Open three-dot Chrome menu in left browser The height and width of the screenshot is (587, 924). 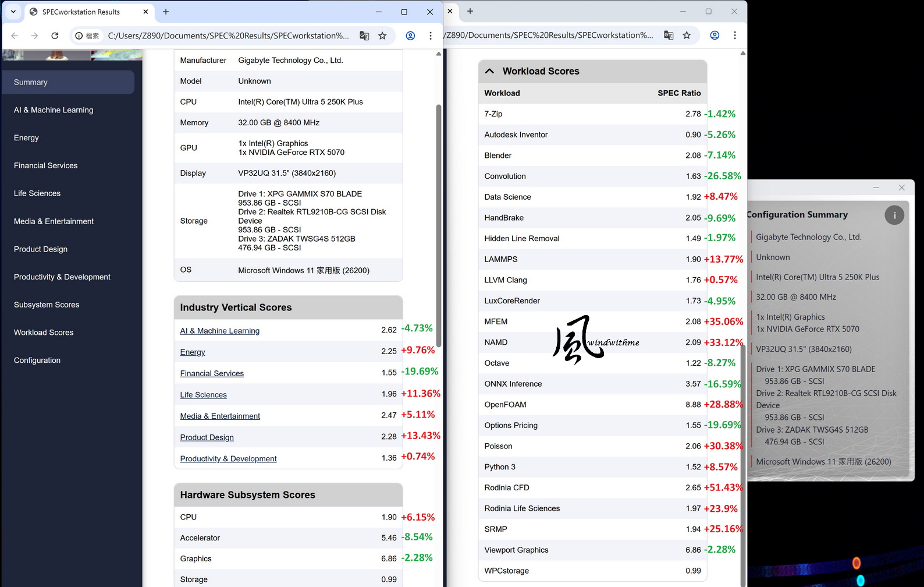coord(431,36)
